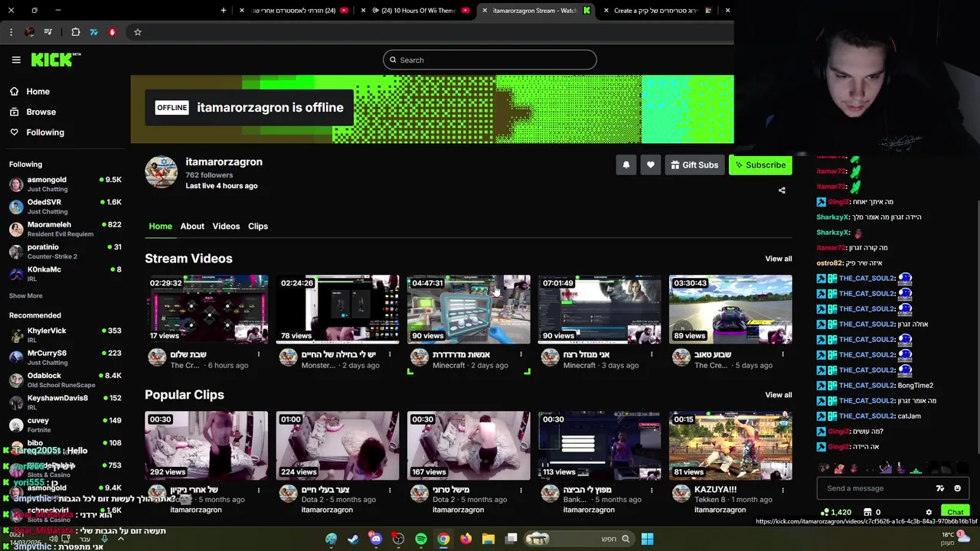Click itamarorzagron profile avatar
Viewport: 980px width, 551px height.
click(162, 172)
